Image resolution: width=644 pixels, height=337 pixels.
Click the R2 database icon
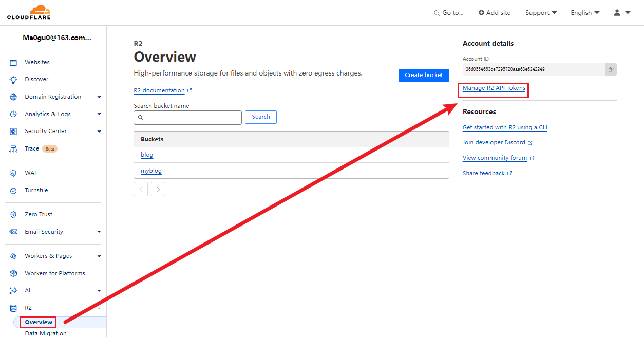click(13, 308)
